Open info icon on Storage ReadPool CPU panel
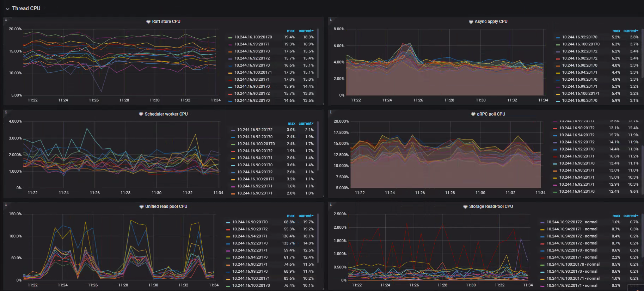The image size is (644, 291). (331, 204)
